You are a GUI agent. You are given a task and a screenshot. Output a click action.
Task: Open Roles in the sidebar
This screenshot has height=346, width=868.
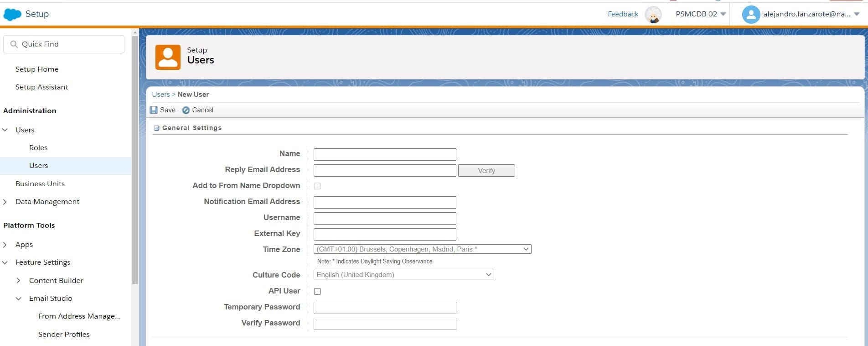pos(38,148)
